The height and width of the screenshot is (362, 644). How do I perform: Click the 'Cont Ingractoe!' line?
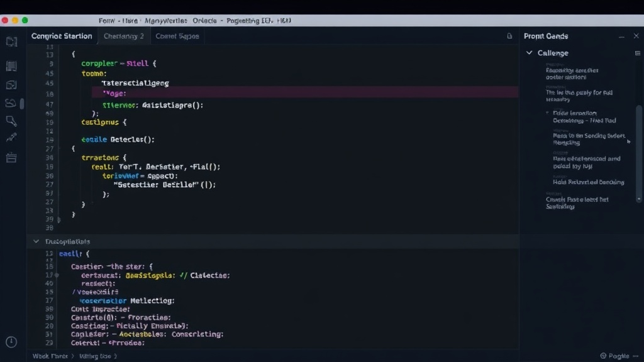pyautogui.click(x=100, y=309)
